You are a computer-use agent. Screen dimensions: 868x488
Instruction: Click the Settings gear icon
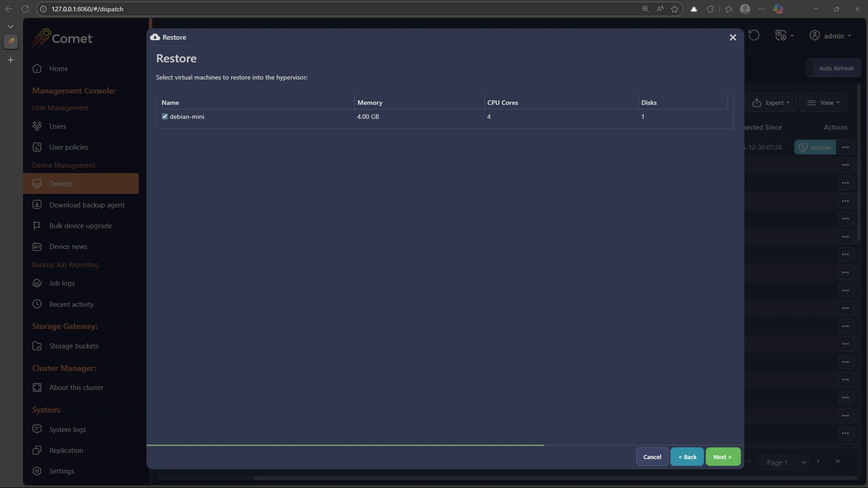click(37, 471)
